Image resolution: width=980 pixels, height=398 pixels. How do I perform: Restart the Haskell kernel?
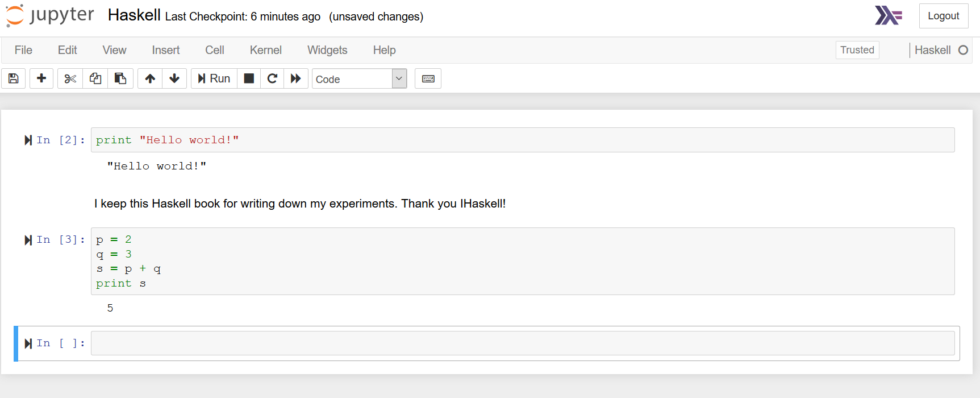pos(272,78)
